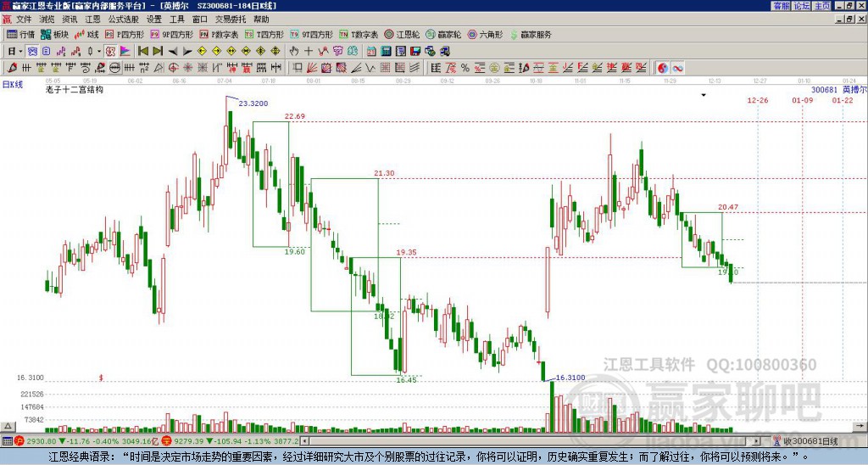The width and height of the screenshot is (868, 465).
Task: Step chart left with black left arrow
Action: [173, 52]
